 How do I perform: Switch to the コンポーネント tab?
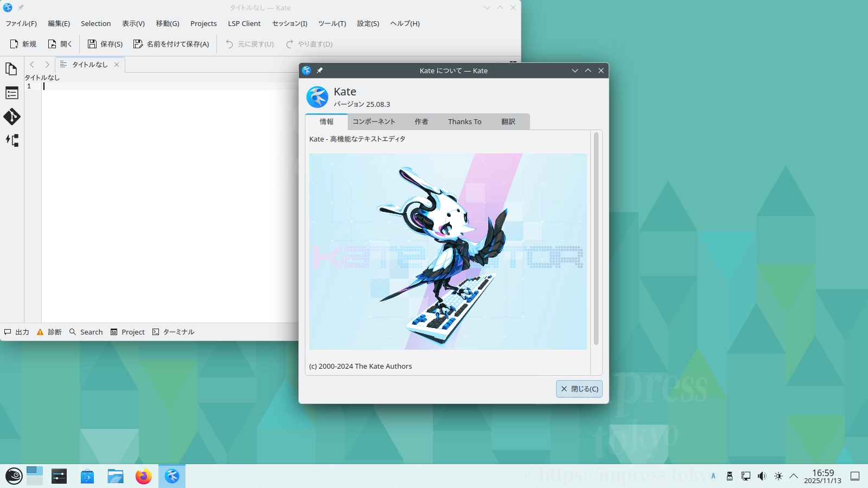click(x=374, y=121)
